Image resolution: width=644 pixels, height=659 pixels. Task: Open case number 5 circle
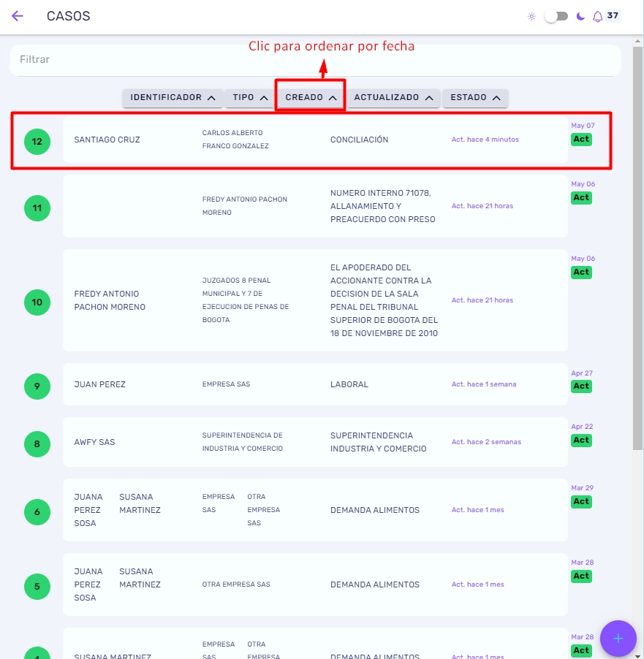[x=37, y=586]
